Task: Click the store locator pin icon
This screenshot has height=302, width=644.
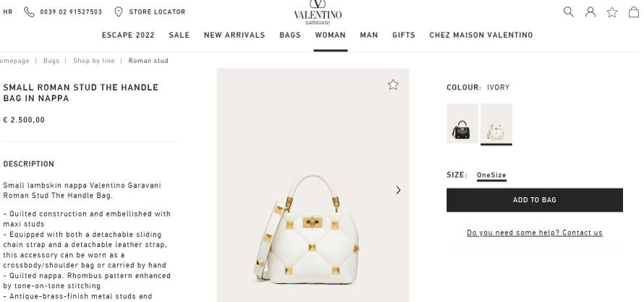Action: point(118,12)
